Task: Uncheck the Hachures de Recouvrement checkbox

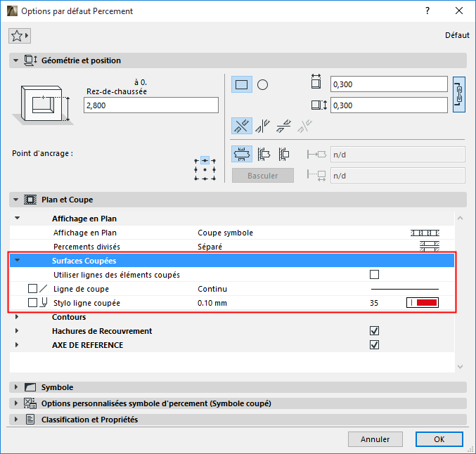Action: point(374,331)
